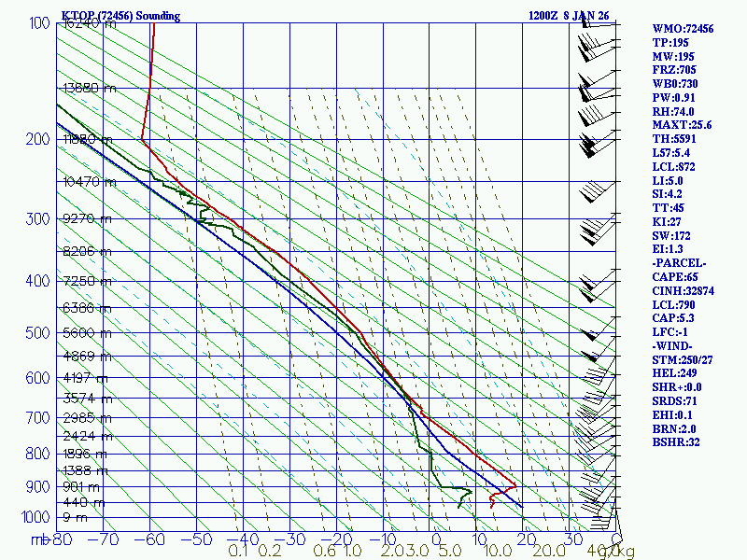Click the '-WIND-' section header
Image resolution: width=747 pixels, height=560 pixels.
(x=672, y=346)
